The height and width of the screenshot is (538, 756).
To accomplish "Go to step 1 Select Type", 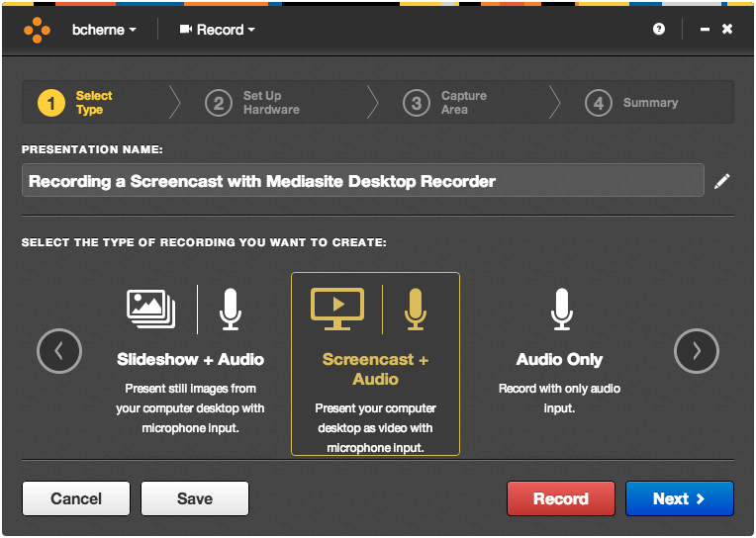I will 75,103.
